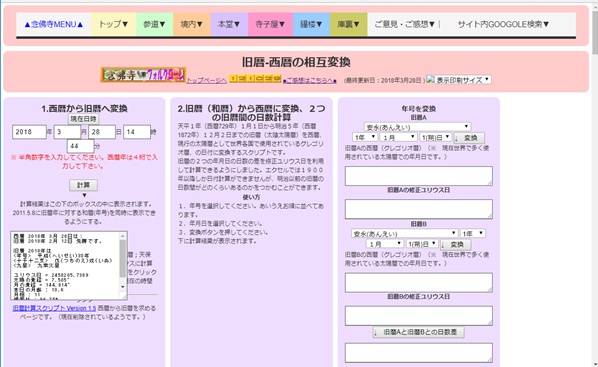The height and width of the screenshot is (367, 598).
Task: Click the page vertical scrollbar thumb
Action: coord(595,32)
